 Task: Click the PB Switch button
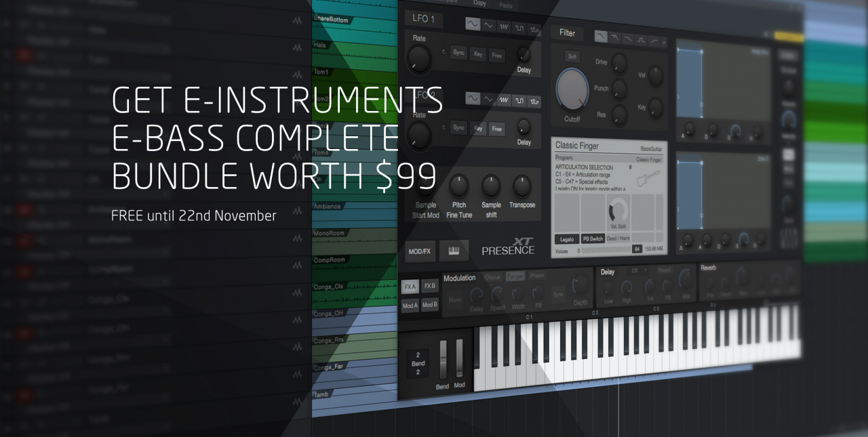tap(592, 238)
